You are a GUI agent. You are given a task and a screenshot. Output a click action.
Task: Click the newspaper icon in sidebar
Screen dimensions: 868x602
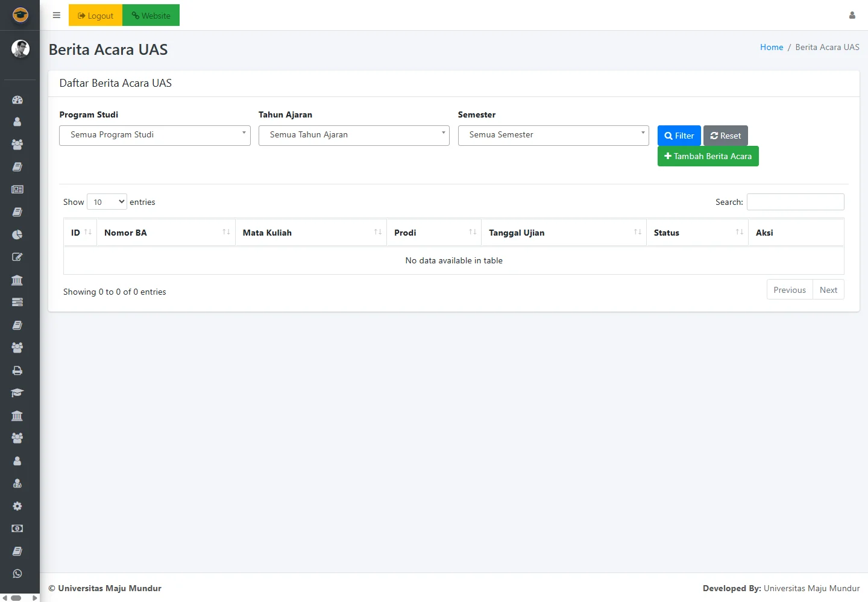coord(17,189)
